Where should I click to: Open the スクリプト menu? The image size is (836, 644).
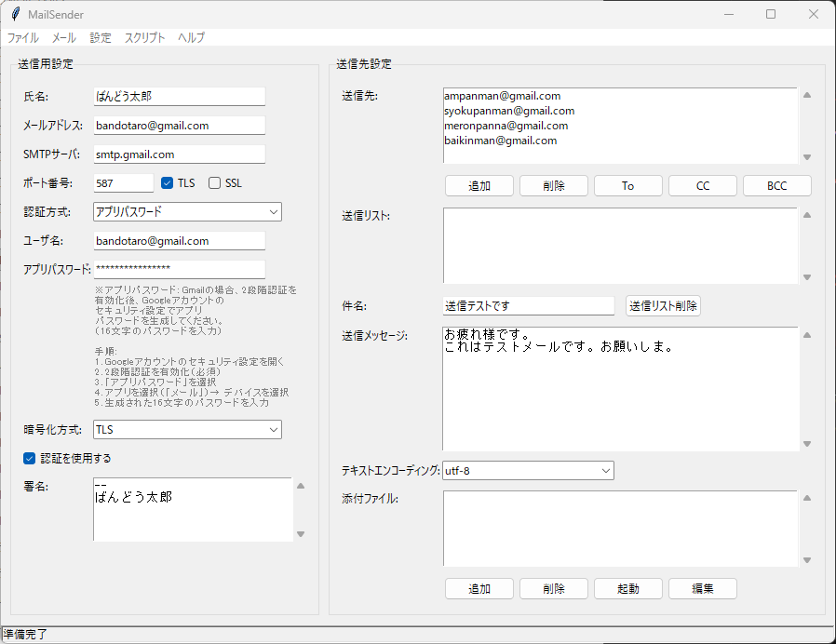pyautogui.click(x=144, y=38)
